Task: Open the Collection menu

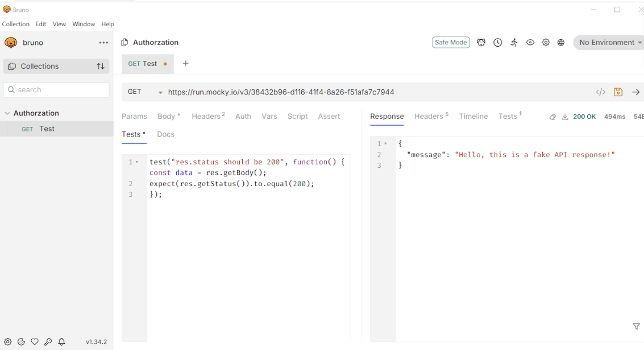Action: (x=15, y=24)
